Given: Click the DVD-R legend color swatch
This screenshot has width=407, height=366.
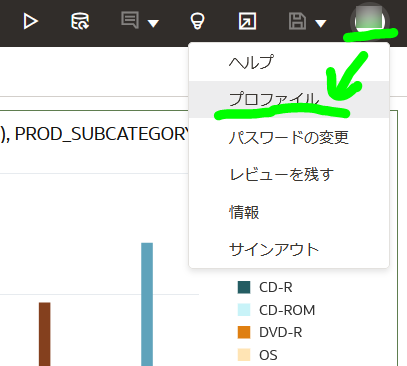Looking at the screenshot, I should pyautogui.click(x=244, y=332).
